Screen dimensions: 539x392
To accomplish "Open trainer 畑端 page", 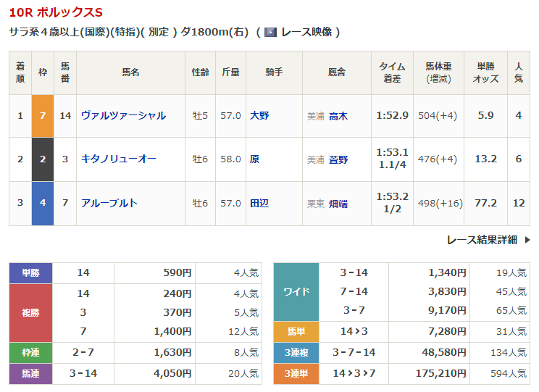I will tap(338, 203).
